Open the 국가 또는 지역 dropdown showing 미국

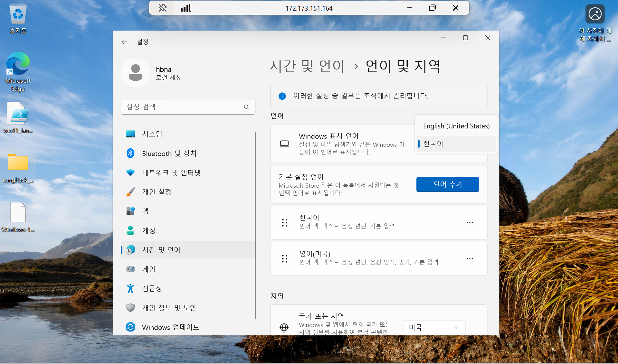click(434, 328)
